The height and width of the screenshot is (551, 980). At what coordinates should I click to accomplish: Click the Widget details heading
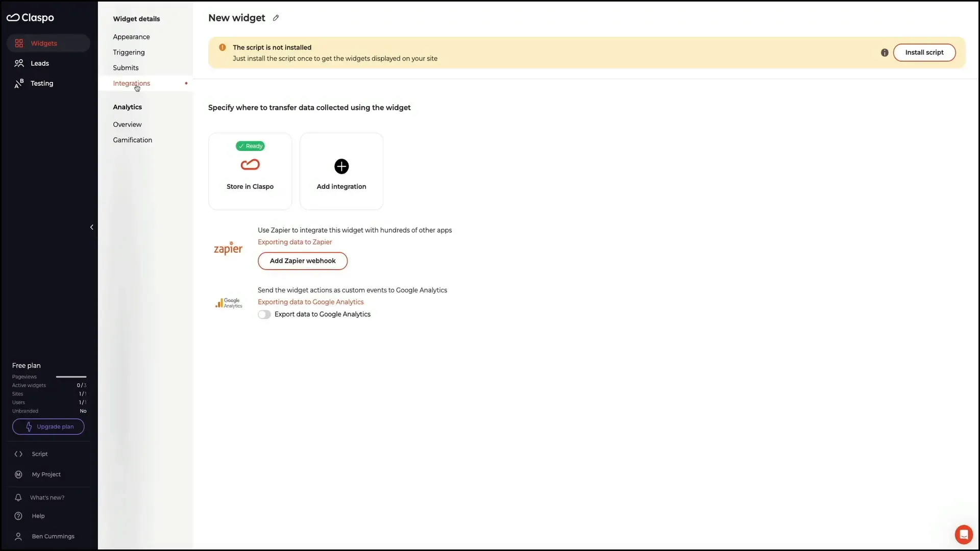[136, 19]
